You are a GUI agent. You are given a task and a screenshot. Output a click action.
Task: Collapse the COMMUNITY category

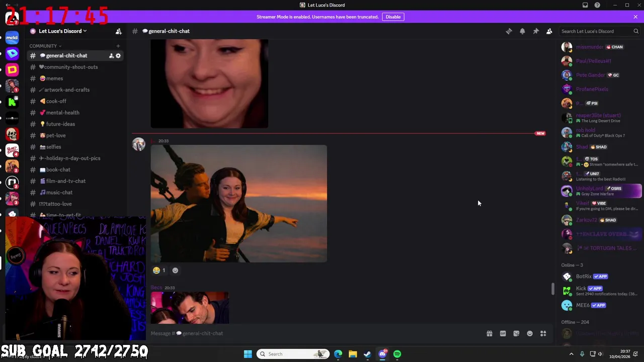(45, 46)
